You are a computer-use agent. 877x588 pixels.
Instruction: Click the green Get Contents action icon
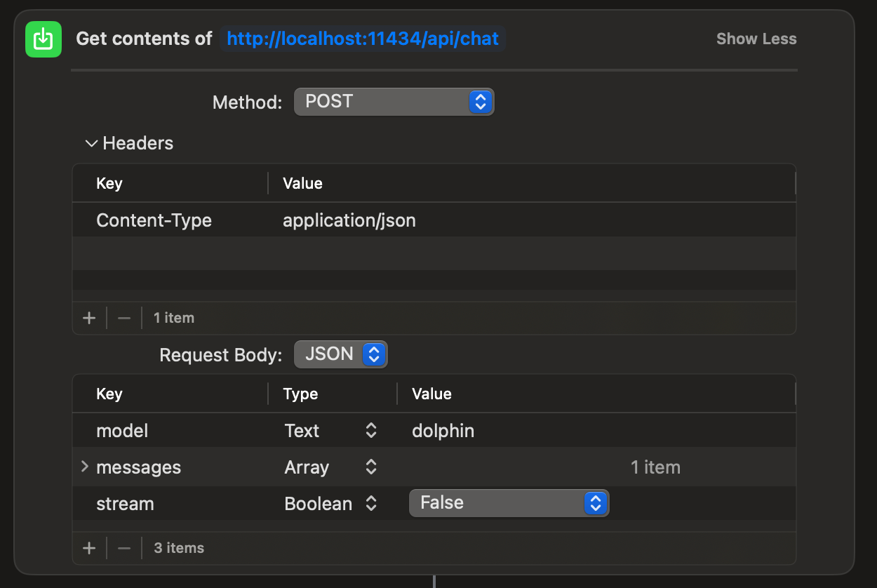point(43,39)
